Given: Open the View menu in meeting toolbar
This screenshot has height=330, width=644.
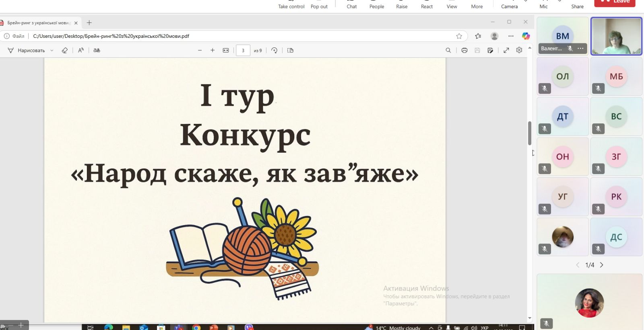Looking at the screenshot, I should click(452, 4).
